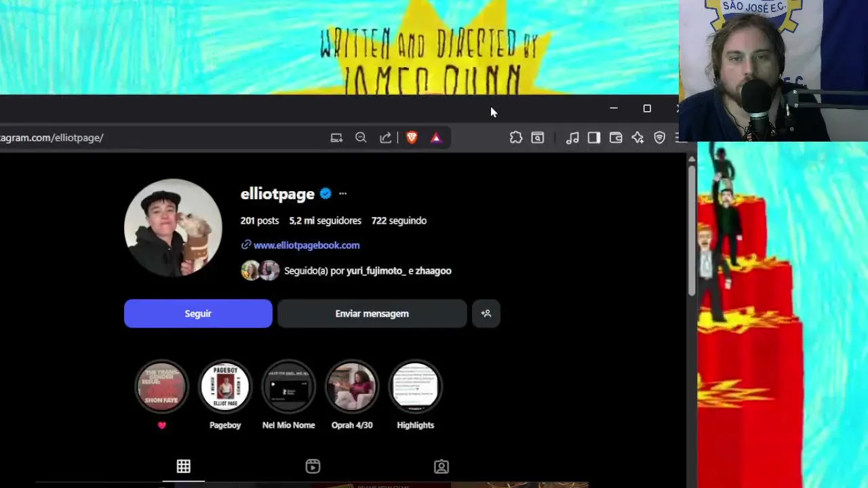Follow elliotpage with the Seguir button
This screenshot has width=868, height=488.
pos(198,314)
